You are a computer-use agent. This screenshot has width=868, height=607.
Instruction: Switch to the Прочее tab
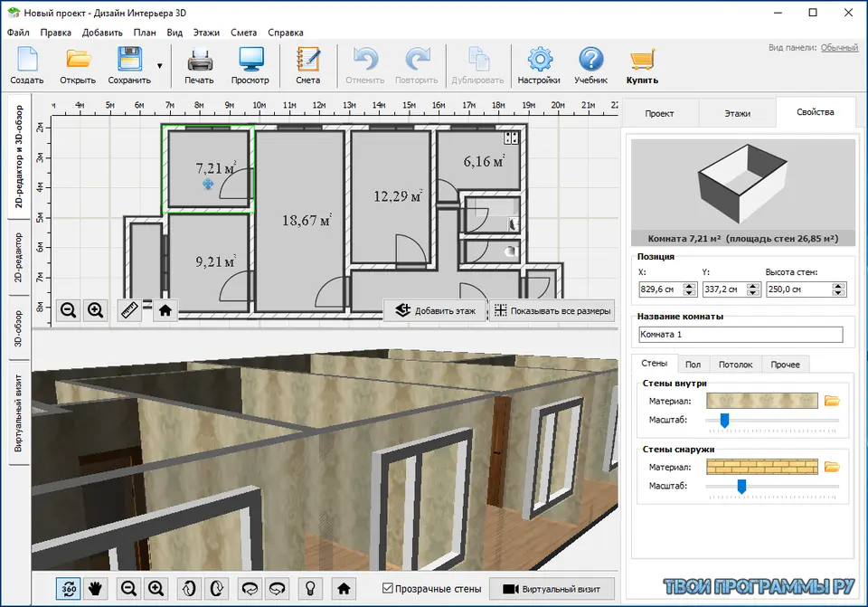coord(785,365)
